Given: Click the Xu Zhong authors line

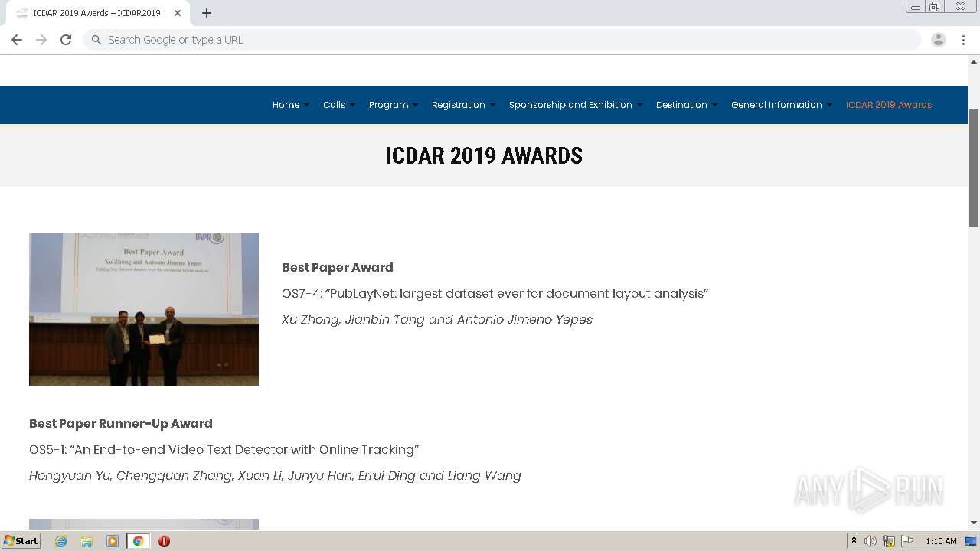Looking at the screenshot, I should click(x=437, y=319).
